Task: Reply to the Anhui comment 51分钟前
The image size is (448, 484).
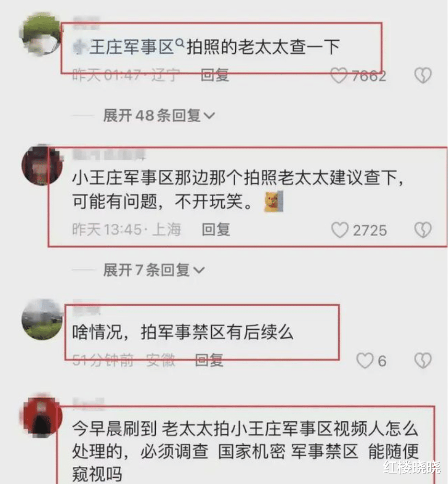Action: (x=209, y=360)
